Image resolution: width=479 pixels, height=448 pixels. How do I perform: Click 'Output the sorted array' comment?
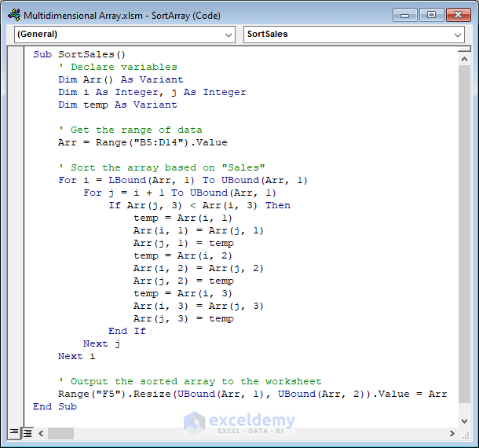click(x=190, y=381)
